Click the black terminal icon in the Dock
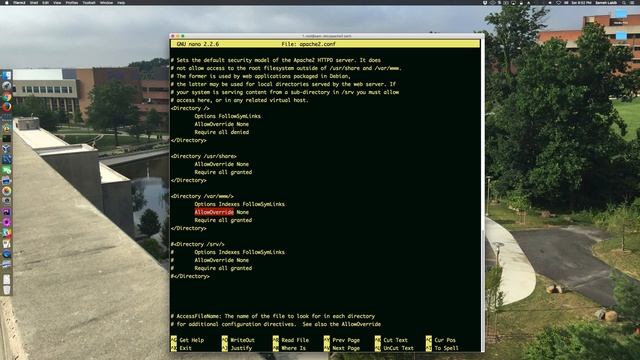 click(x=7, y=139)
